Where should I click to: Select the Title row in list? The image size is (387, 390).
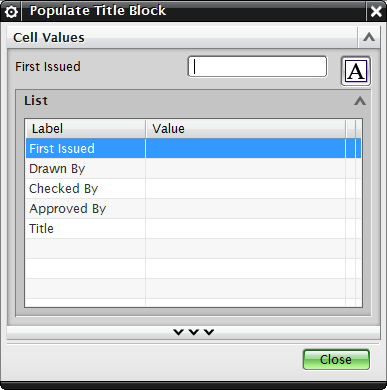193,229
